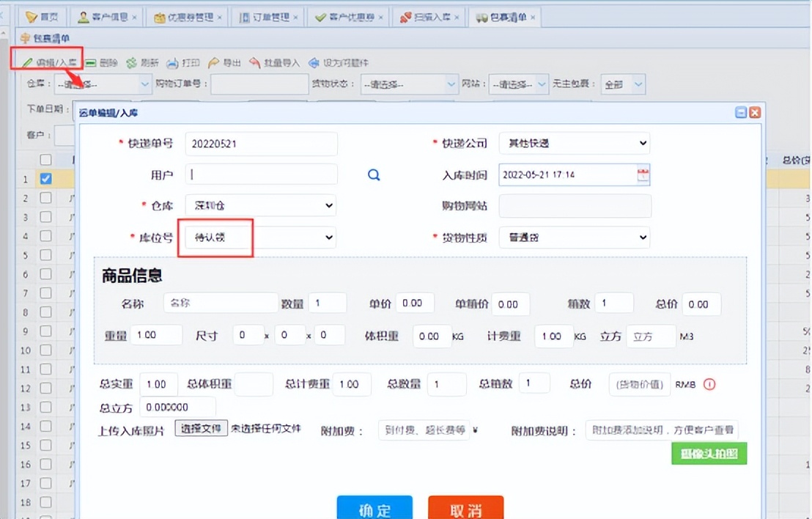
Task: Uncheck the checkbox on row 1
Action: tap(46, 178)
